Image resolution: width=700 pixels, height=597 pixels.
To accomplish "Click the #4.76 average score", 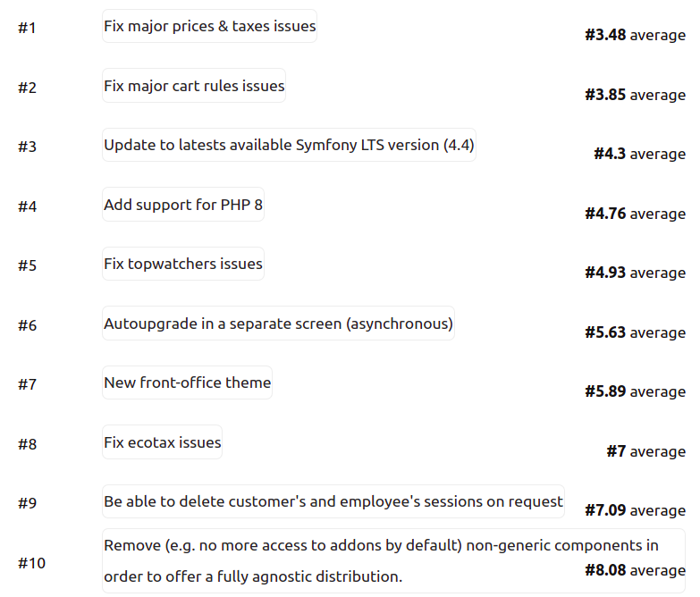I will pyautogui.click(x=635, y=214).
